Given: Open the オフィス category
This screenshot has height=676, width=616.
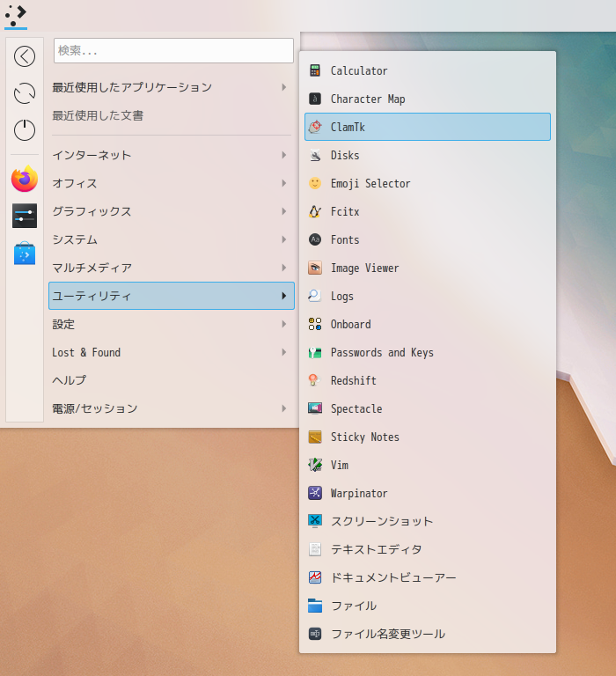Looking at the screenshot, I should coord(172,183).
